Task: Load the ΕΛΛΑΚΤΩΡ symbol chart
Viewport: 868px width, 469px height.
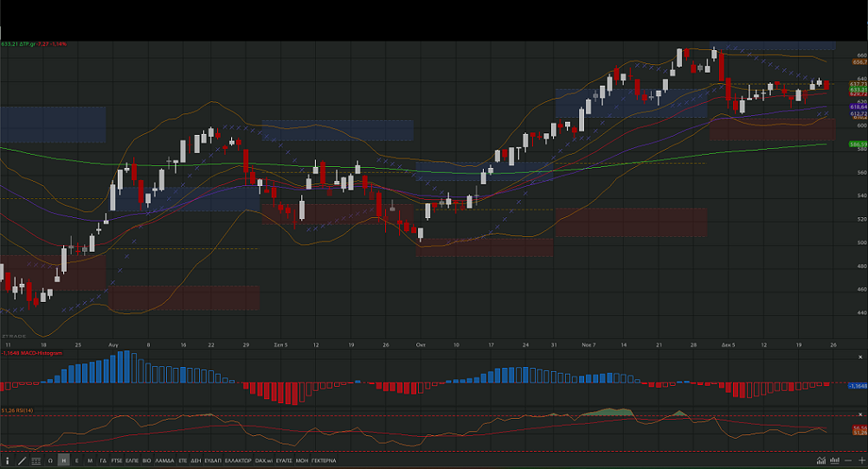Action: coord(238,460)
